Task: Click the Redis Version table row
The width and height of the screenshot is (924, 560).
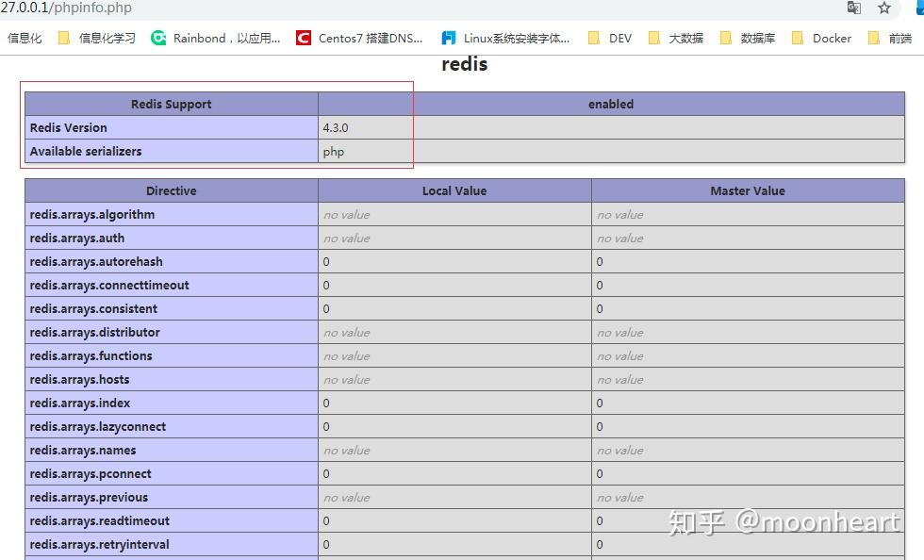Action: 68,127
